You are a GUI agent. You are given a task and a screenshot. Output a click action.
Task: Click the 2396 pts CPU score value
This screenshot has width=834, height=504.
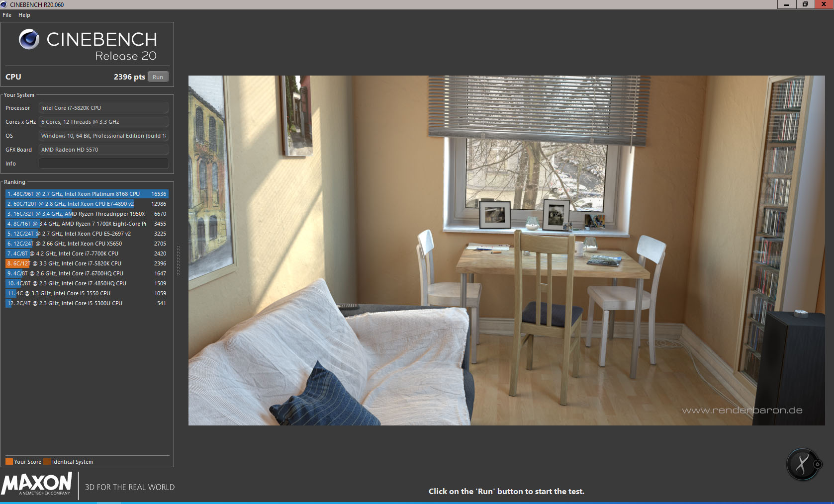[129, 77]
